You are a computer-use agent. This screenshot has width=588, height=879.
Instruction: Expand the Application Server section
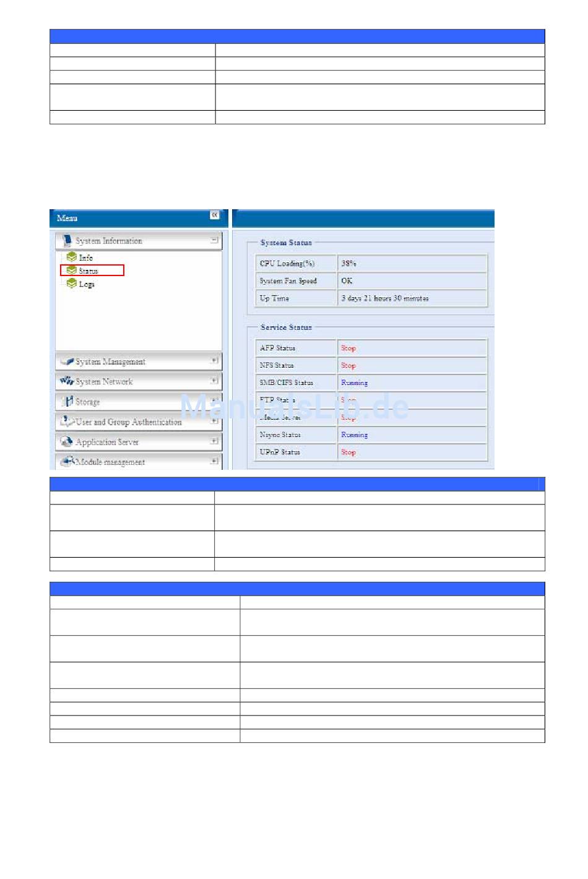tap(214, 441)
